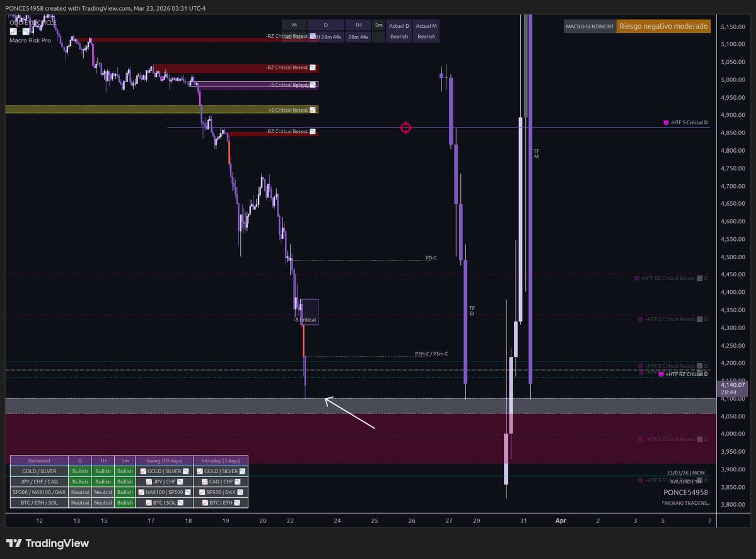The height and width of the screenshot is (559, 756).
Task: Click the up-trend icon before SP500 in Intraday SP500 | DAX
Action: (x=202, y=493)
